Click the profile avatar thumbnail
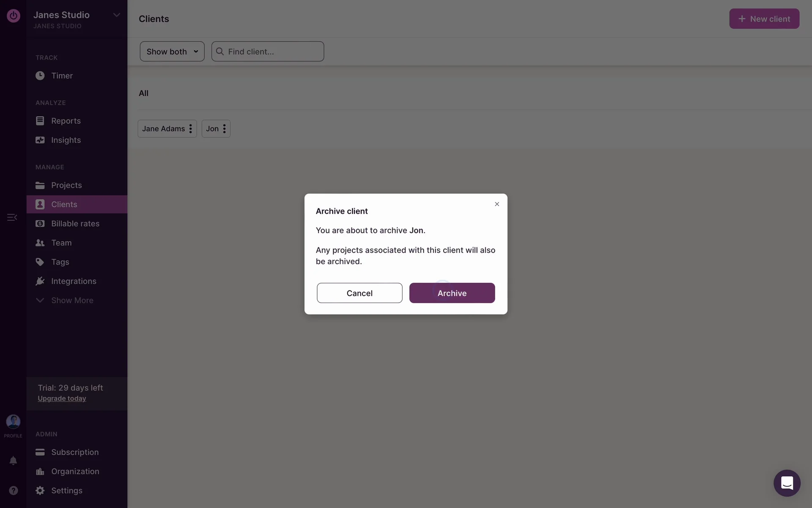The image size is (812, 508). pos(13,422)
